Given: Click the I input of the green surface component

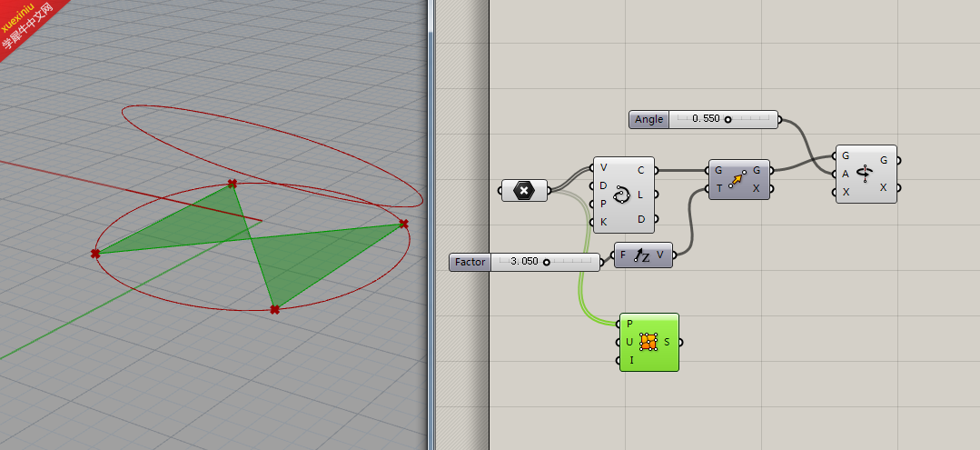Looking at the screenshot, I should 629,361.
